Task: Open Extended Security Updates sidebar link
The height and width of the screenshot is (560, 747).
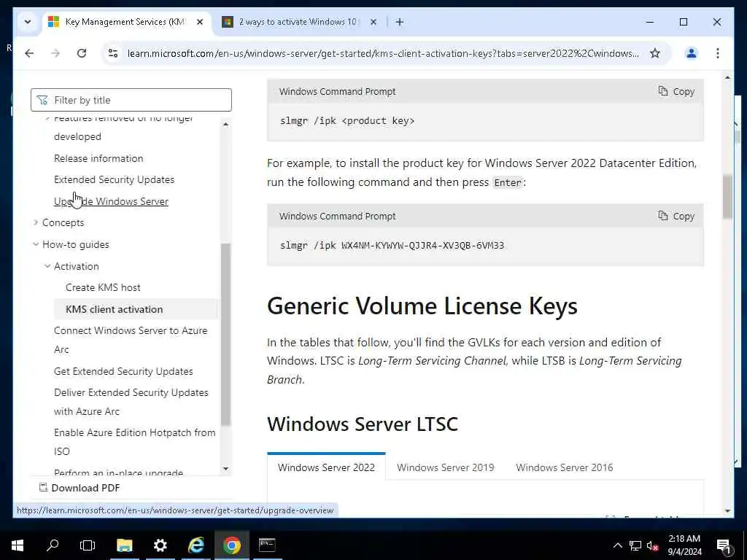Action: (115, 179)
